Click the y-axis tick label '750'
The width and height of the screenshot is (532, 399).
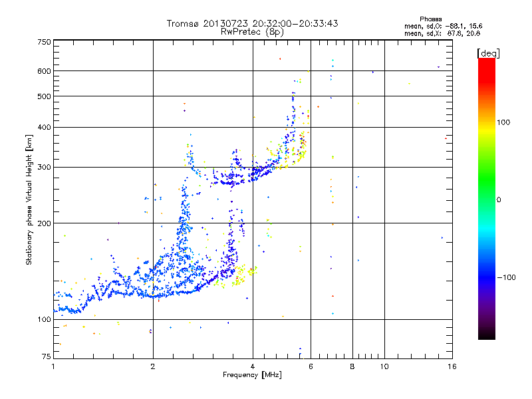[44, 42]
